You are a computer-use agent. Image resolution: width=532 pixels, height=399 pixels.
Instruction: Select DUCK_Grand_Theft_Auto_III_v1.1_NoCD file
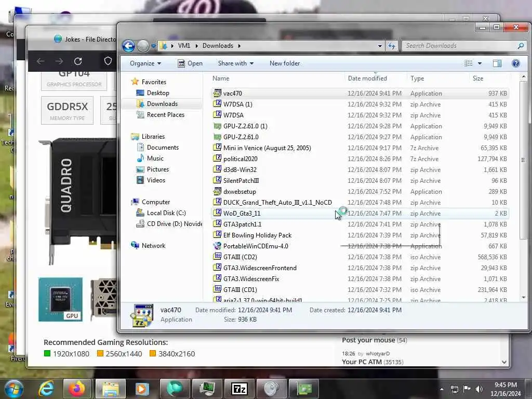click(x=277, y=203)
